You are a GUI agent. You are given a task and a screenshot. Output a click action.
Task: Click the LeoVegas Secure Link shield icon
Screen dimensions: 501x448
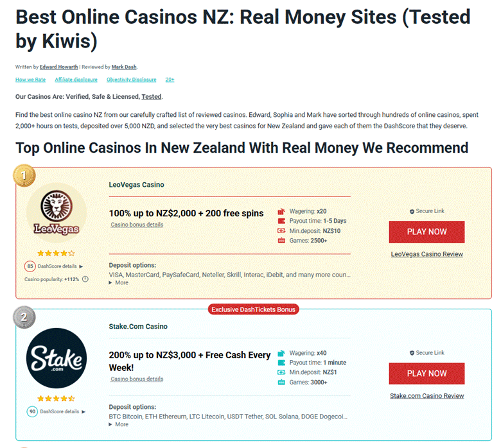point(412,211)
